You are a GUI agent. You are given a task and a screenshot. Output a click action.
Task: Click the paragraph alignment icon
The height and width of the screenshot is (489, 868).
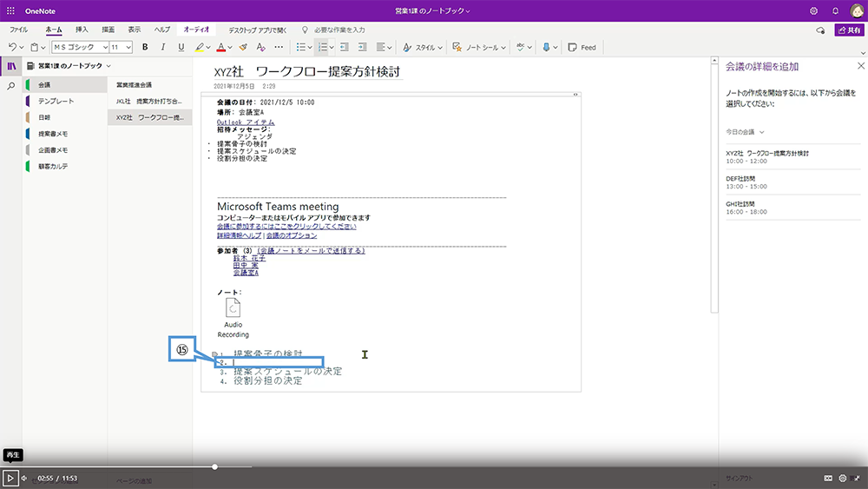point(380,47)
